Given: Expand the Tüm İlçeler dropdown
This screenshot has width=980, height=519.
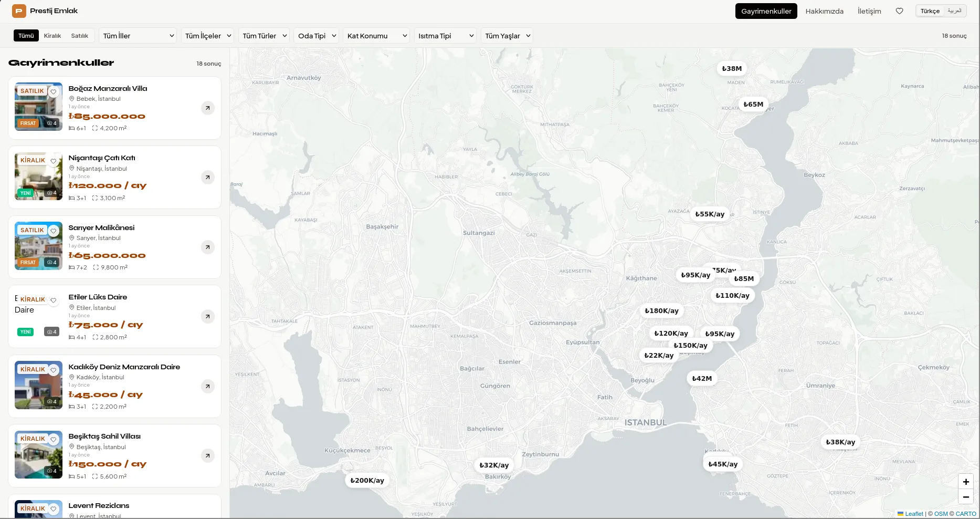Looking at the screenshot, I should click(x=208, y=36).
